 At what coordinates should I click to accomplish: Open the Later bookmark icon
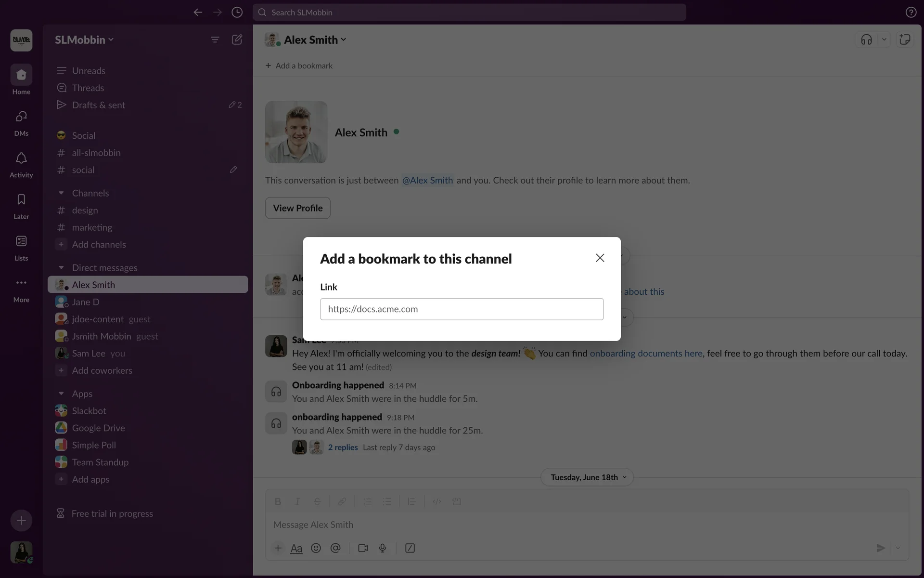click(21, 200)
